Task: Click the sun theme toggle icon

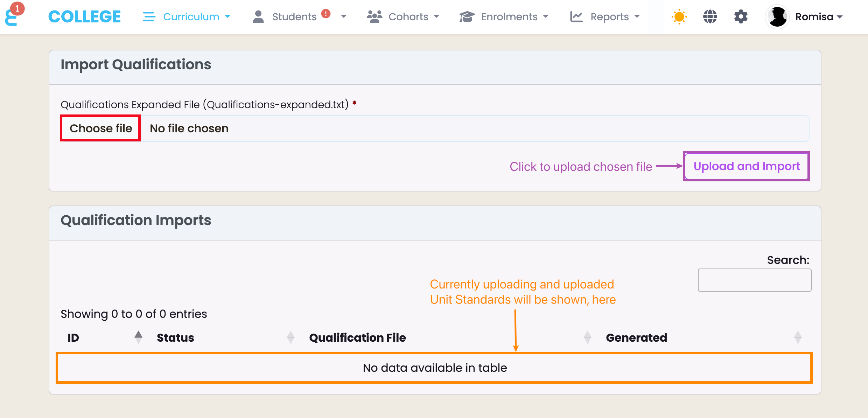Action: coord(679,17)
